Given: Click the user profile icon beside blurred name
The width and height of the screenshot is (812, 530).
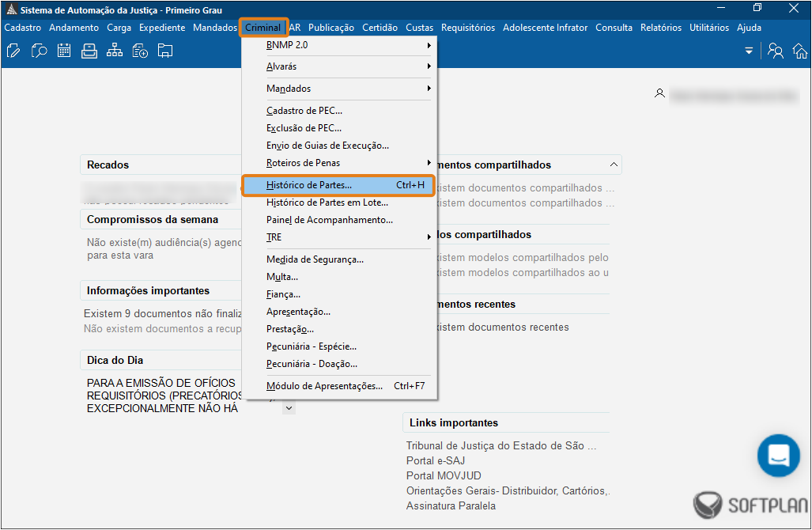Looking at the screenshot, I should 659,93.
